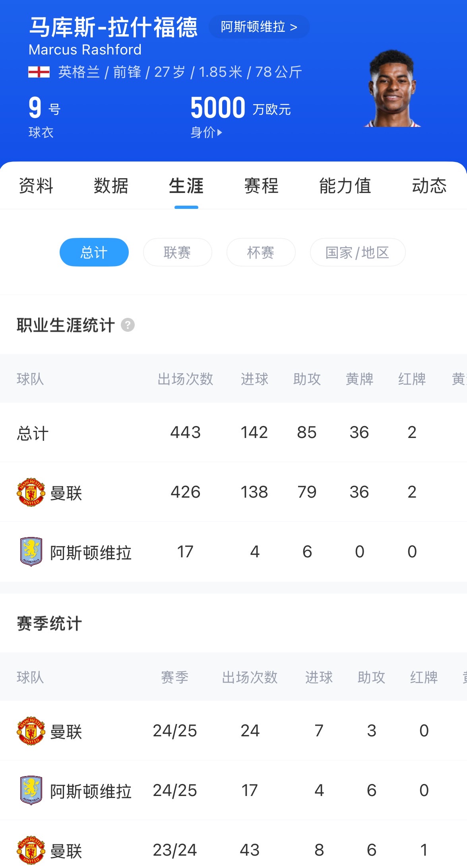Tap the Aston Villa crest for season 24/25
The width and height of the screenshot is (467, 868).
point(31,790)
